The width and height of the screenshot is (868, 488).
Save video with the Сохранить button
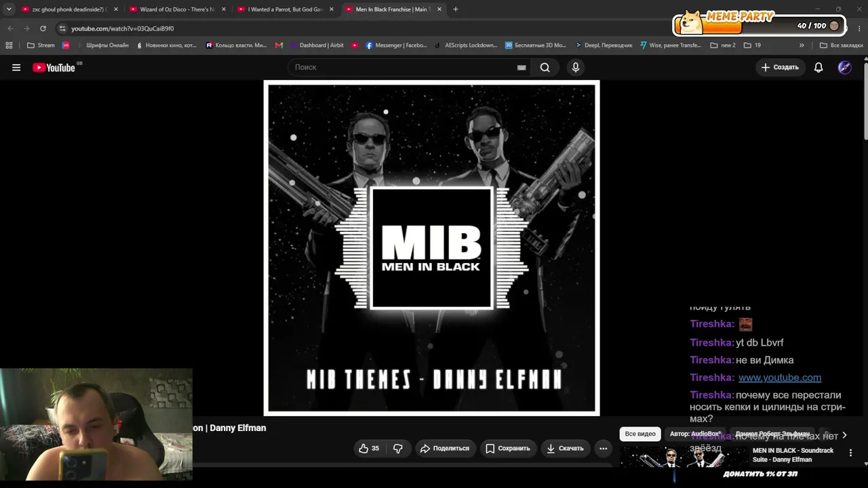pyautogui.click(x=507, y=448)
